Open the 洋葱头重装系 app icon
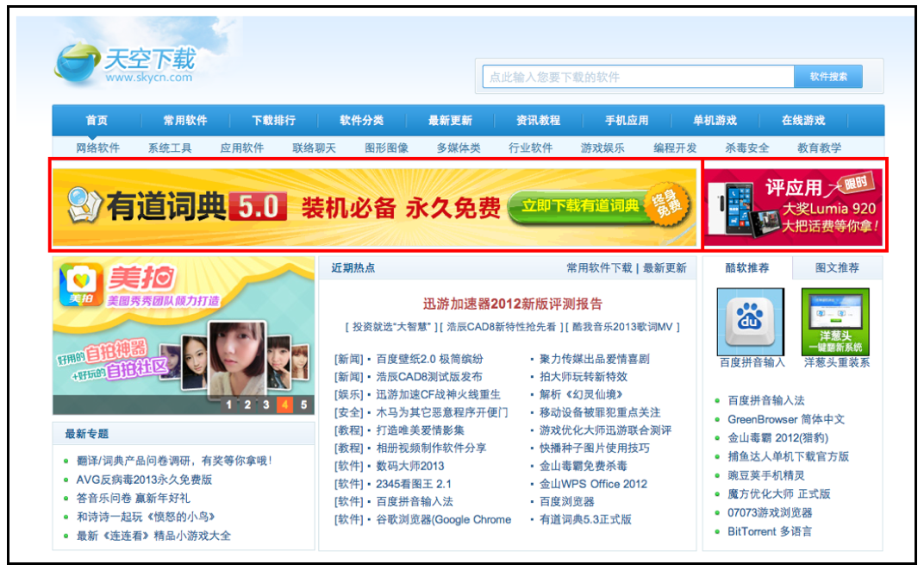Screen dimensions: 924x571 point(835,322)
